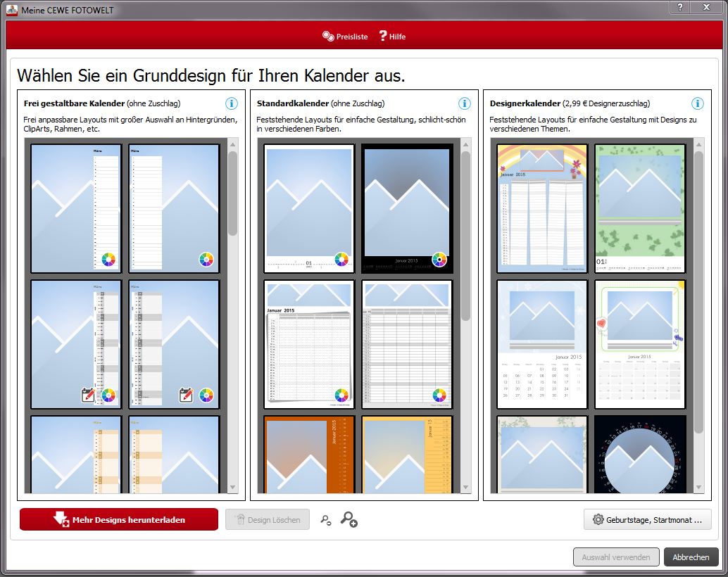
Task: Click the window help question mark button
Action: point(679,7)
